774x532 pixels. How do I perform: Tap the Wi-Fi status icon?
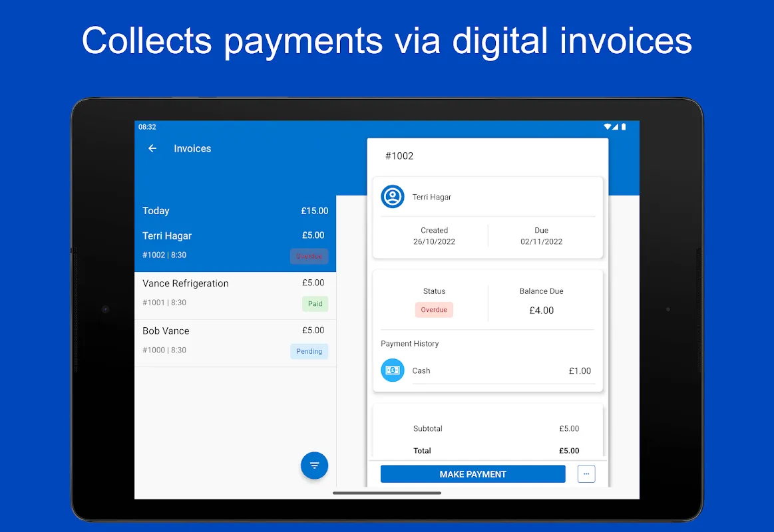pyautogui.click(x=607, y=126)
